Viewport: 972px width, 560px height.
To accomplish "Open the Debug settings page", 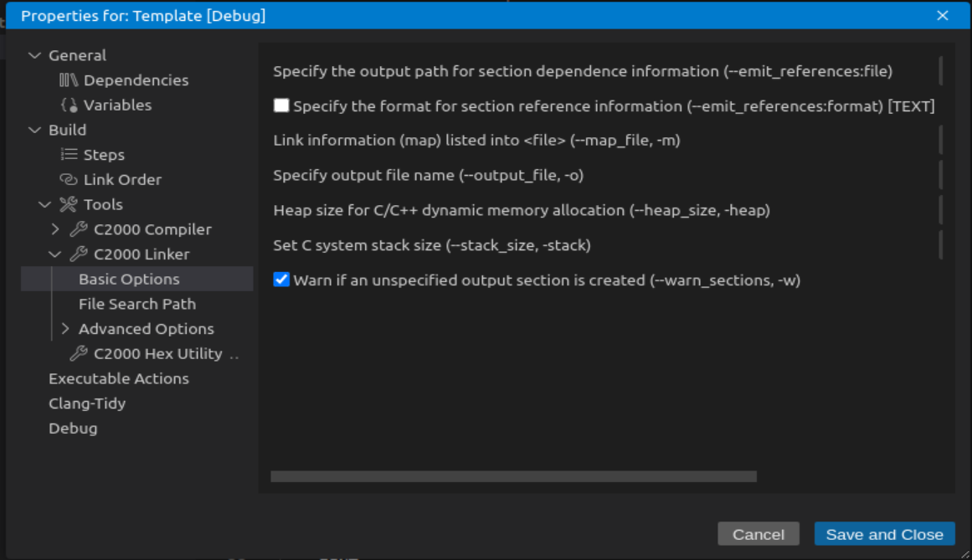I will pyautogui.click(x=73, y=428).
